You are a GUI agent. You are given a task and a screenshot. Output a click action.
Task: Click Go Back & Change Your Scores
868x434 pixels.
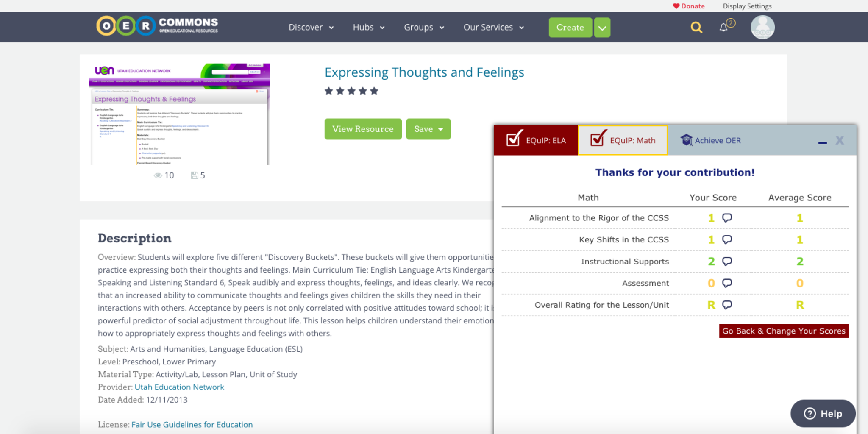(784, 331)
